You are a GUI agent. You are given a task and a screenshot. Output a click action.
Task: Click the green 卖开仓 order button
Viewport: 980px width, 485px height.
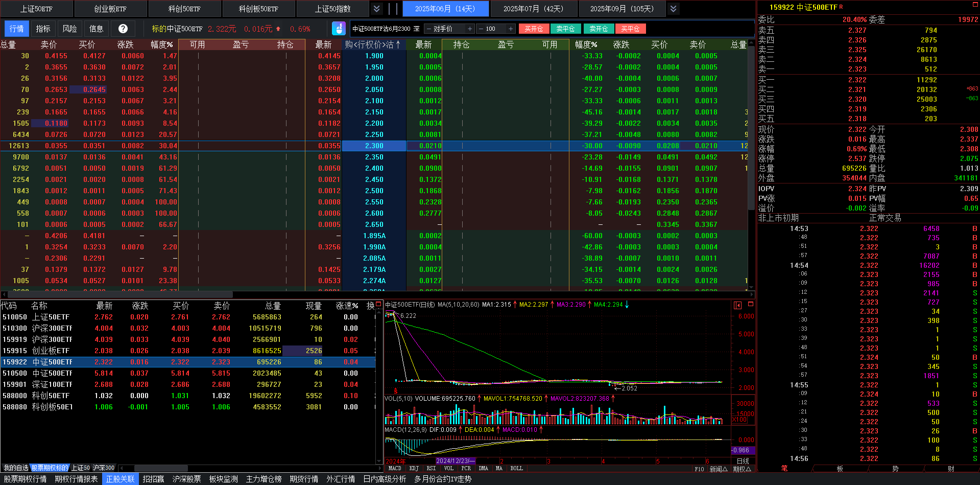(x=599, y=29)
